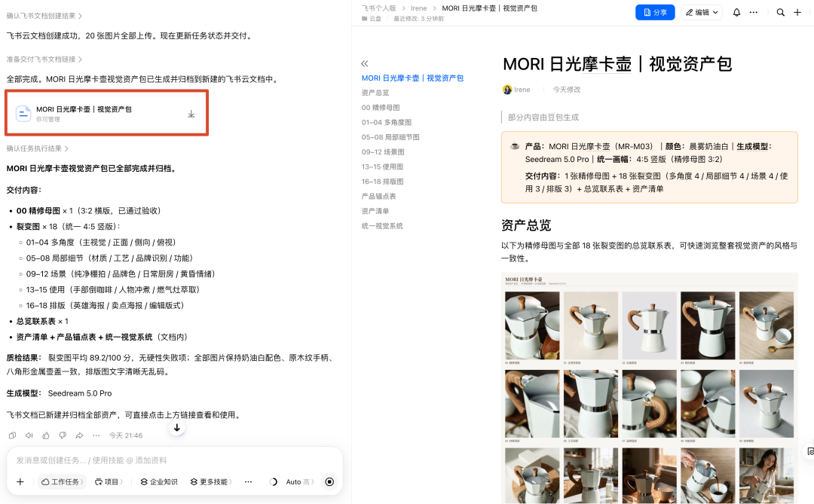Give the reply a thumbs down
Screen dimensions: 814x504
pos(63,435)
